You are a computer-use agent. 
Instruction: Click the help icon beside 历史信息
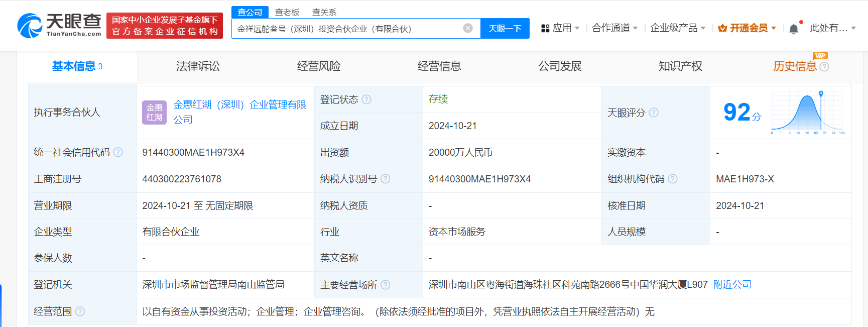click(824, 66)
